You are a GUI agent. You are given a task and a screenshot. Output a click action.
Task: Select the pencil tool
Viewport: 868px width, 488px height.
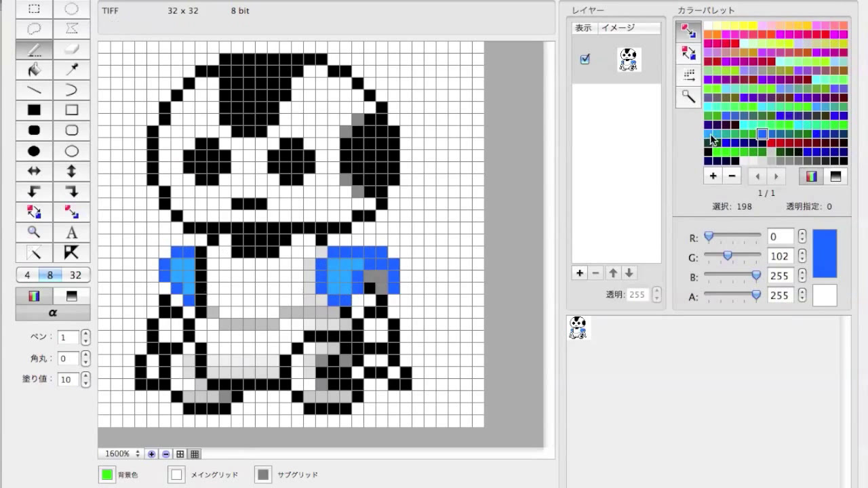[x=34, y=49]
